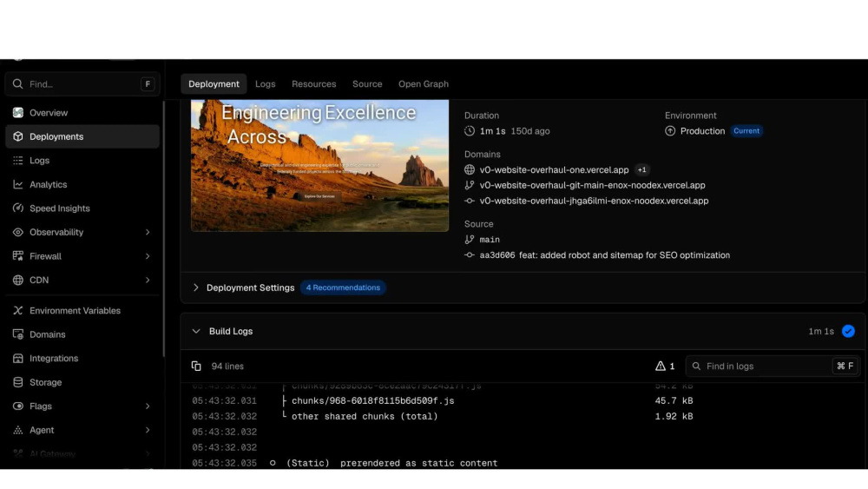Click the Logs list icon in sidebar
Image resolution: width=868 pixels, height=489 pixels.
pyautogui.click(x=17, y=160)
